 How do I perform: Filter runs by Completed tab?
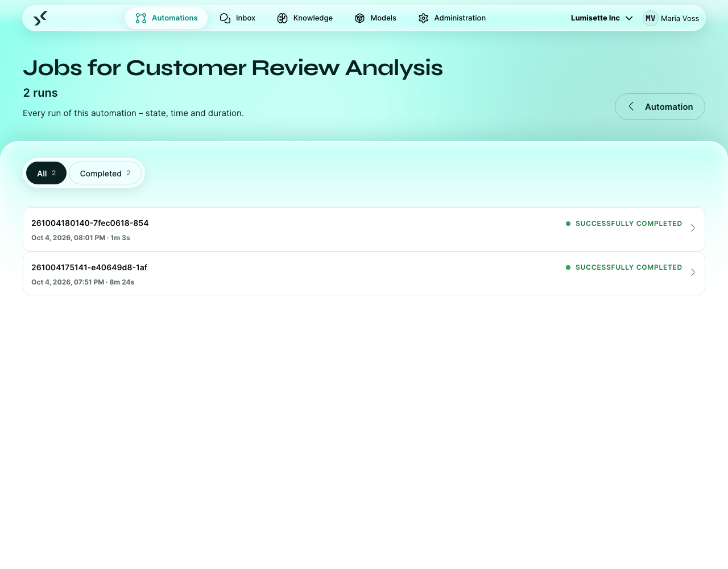[105, 173]
